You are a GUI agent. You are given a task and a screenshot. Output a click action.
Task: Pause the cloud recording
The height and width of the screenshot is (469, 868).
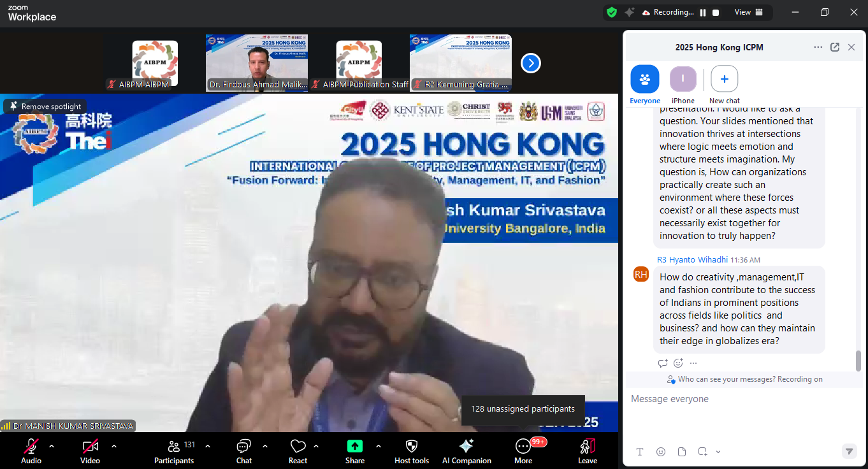[703, 12]
